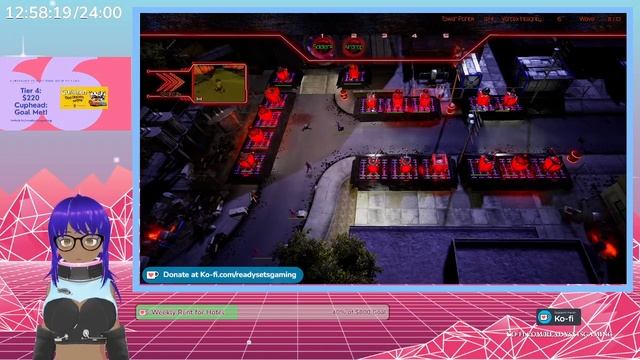Click the 12:58:19/24:00 stream timer
Screen dimensions: 640x360
click(x=64, y=13)
